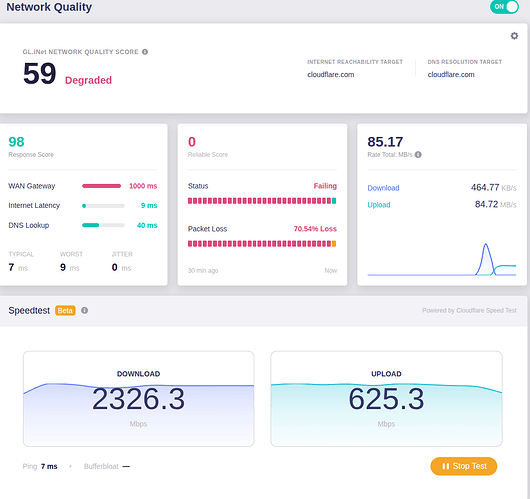530x499 pixels.
Task: Click the 2326.3 download speed number
Action: (138, 399)
